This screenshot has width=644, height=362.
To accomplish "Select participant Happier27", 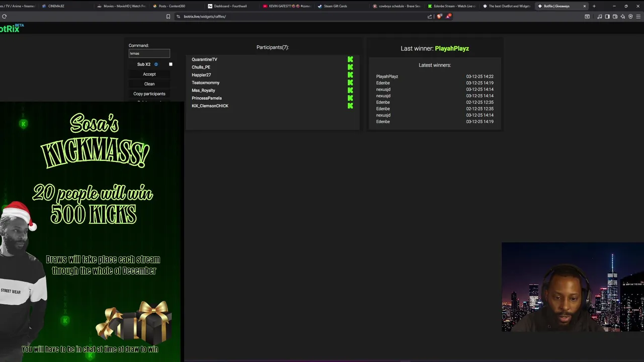I will coord(201,75).
